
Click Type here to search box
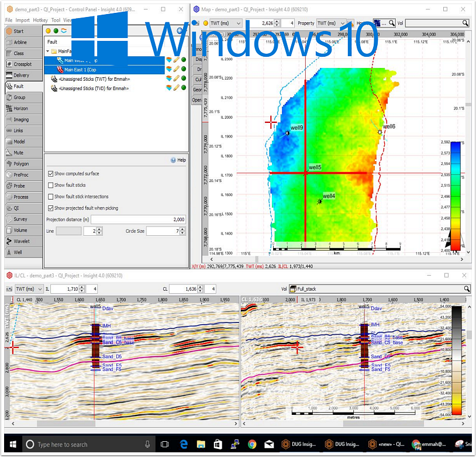(x=88, y=445)
